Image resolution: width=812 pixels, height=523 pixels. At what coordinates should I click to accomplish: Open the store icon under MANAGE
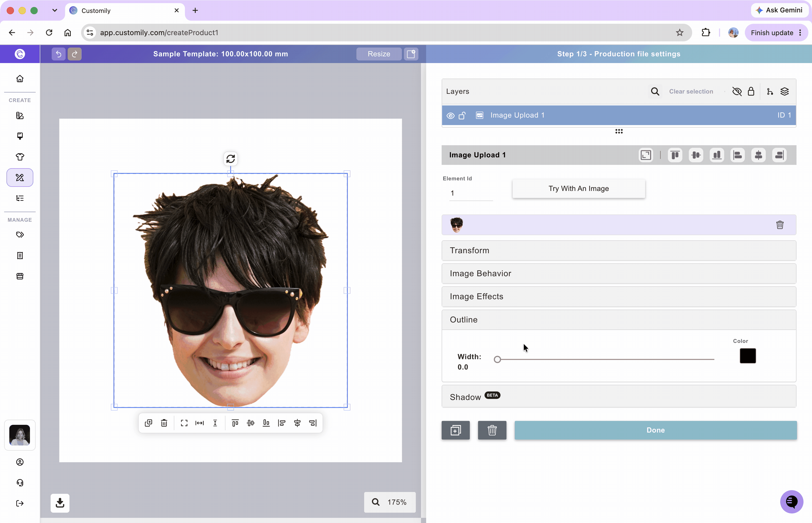[x=20, y=276]
